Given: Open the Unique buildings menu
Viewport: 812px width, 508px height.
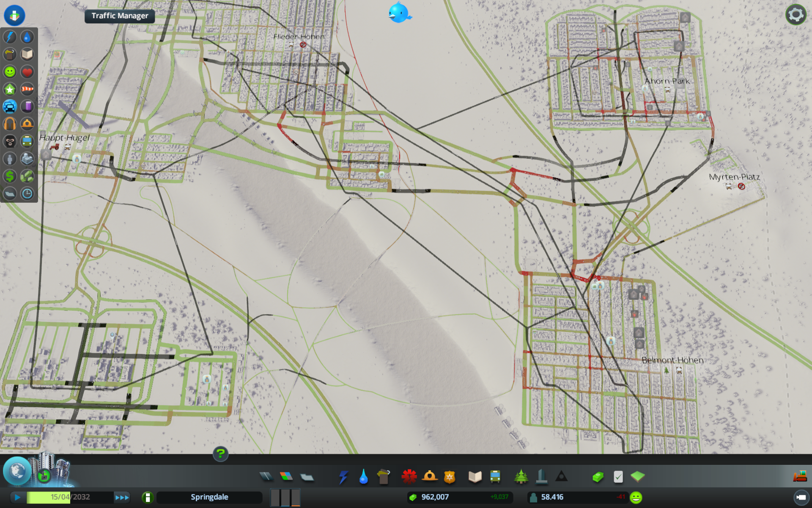Looking at the screenshot, I should coord(541,477).
